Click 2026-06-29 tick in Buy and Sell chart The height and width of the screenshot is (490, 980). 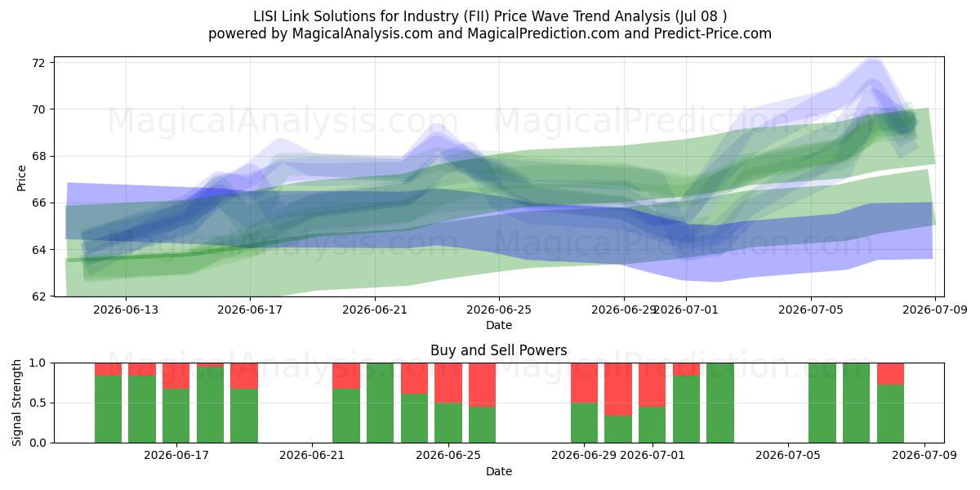[x=584, y=457]
